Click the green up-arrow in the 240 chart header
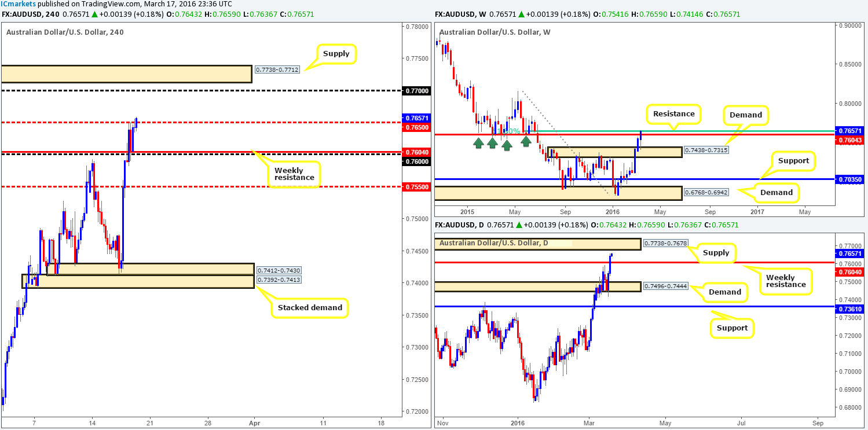Image resolution: width=868 pixels, height=430 pixels. coord(95,14)
